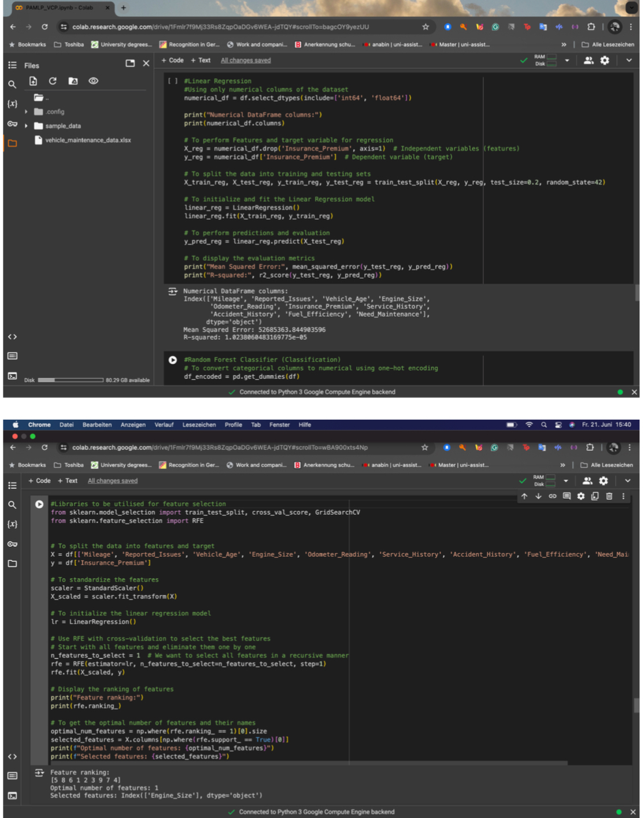Show more bookmarks chevron in upper window
Viewport: 644px width, 818px height.
click(x=564, y=45)
